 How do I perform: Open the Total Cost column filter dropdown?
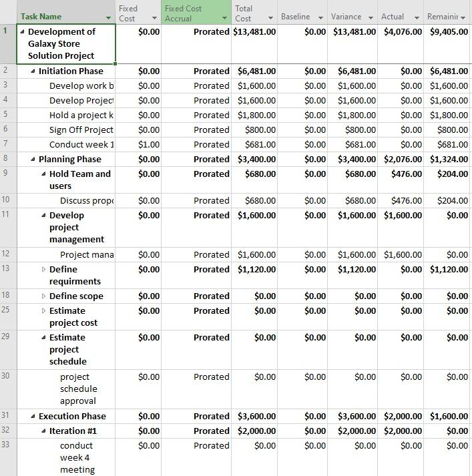[270, 18]
